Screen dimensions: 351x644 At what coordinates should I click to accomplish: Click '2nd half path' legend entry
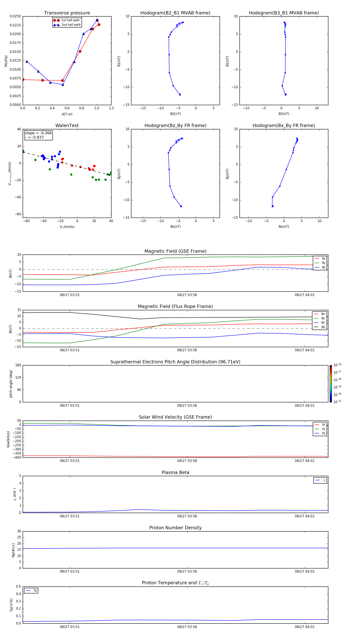(x=67, y=25)
